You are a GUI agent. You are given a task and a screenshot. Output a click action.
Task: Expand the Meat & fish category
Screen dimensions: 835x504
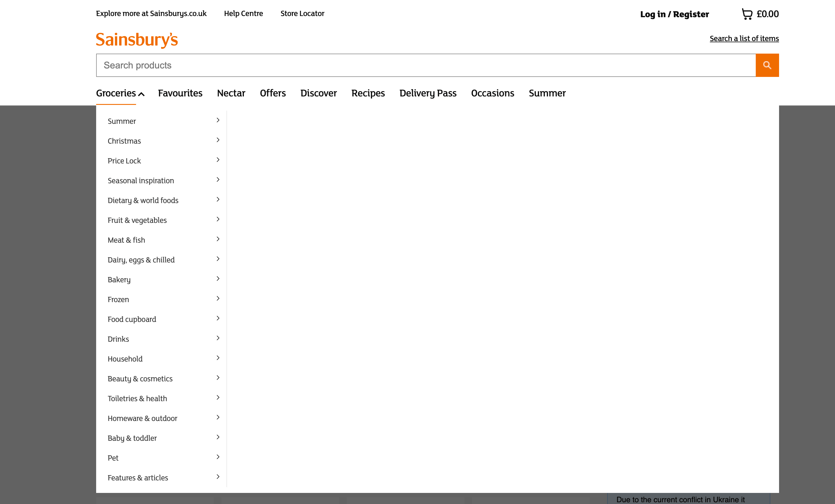click(x=126, y=240)
